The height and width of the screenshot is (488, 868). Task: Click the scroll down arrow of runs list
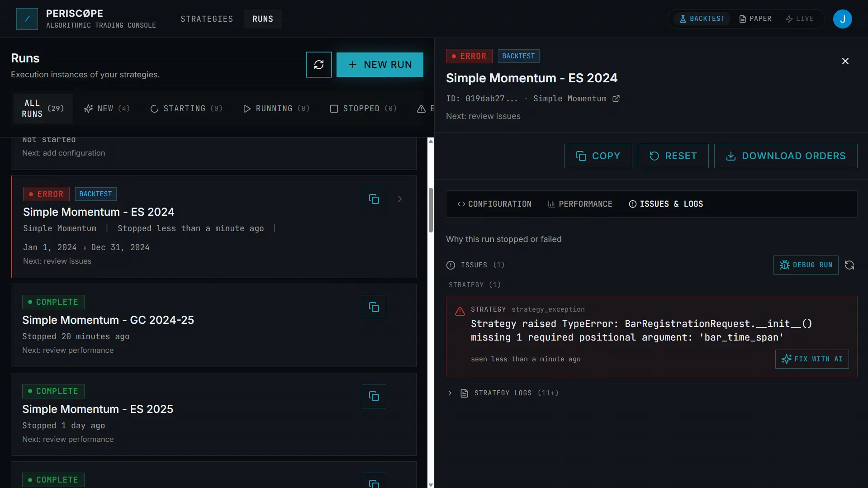pyautogui.click(x=431, y=484)
